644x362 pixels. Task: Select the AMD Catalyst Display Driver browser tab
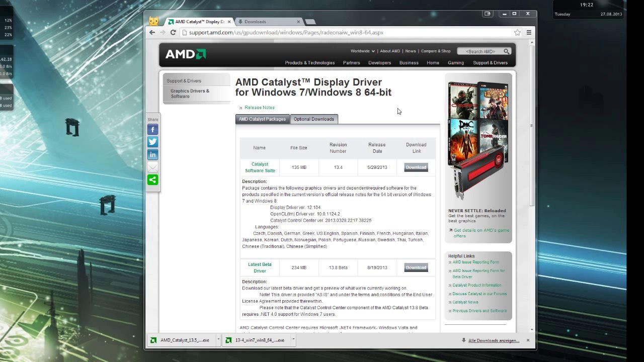pos(199,22)
